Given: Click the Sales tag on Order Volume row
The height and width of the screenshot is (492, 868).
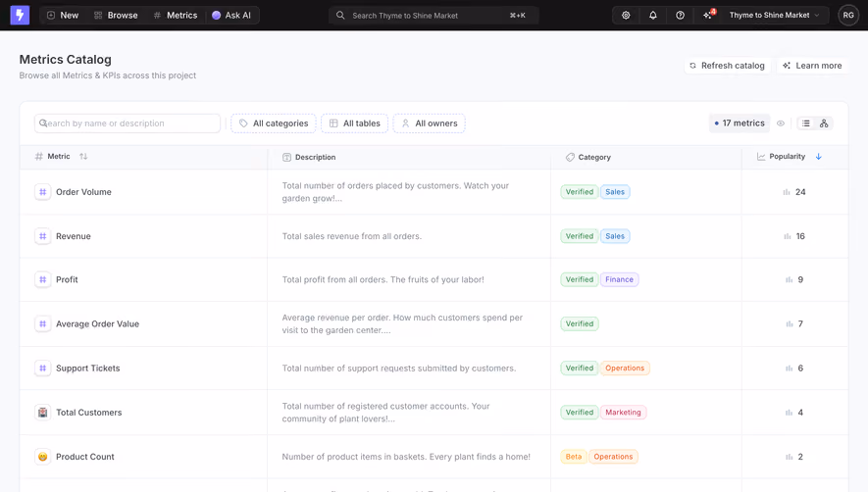Looking at the screenshot, I should (615, 192).
